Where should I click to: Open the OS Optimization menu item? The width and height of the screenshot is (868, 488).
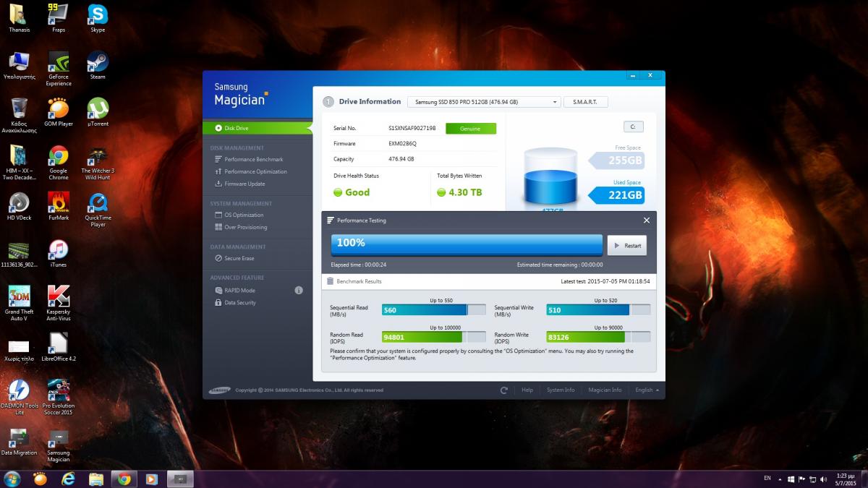coord(239,215)
